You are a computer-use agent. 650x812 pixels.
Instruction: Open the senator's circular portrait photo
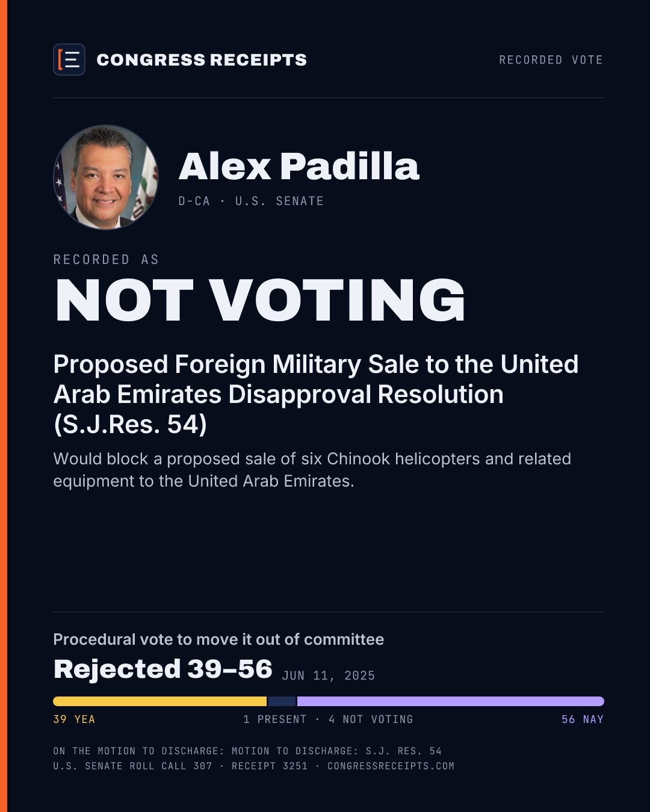click(106, 177)
